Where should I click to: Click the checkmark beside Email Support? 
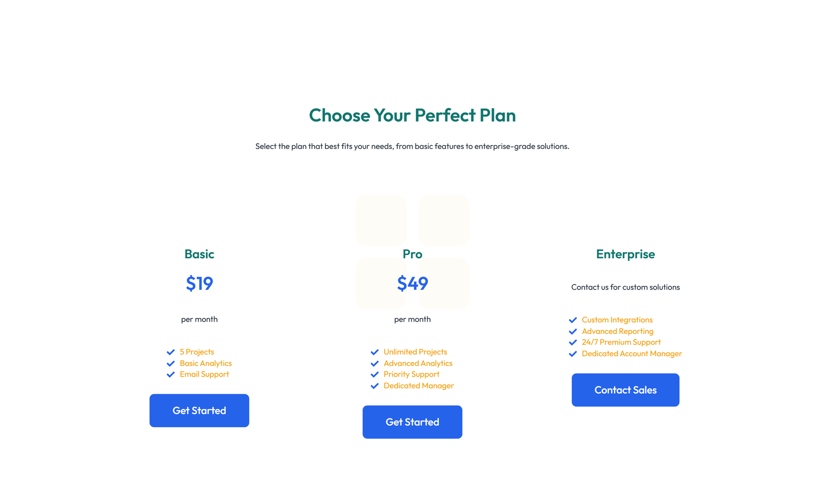click(171, 374)
